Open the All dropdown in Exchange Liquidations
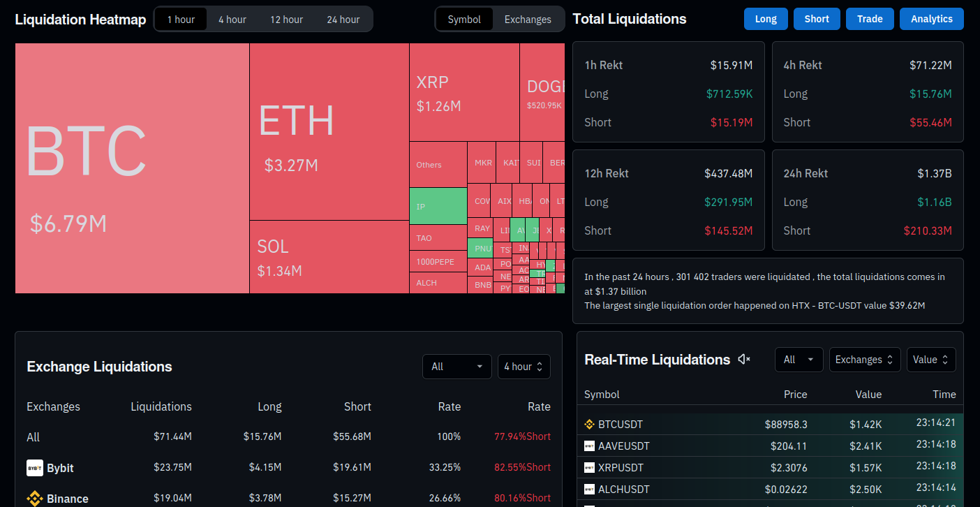The width and height of the screenshot is (980, 507). click(456, 367)
